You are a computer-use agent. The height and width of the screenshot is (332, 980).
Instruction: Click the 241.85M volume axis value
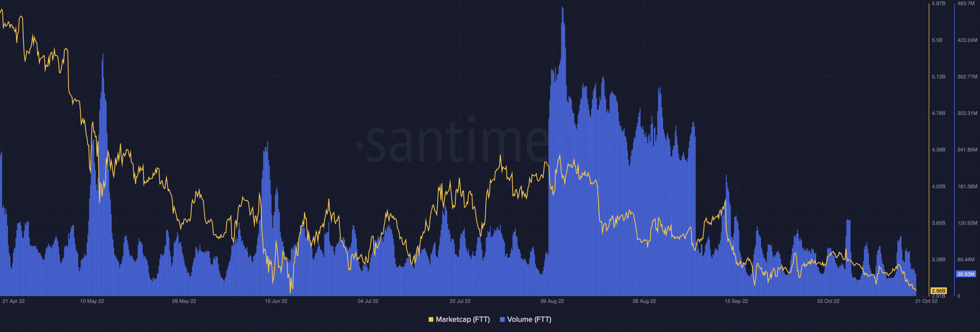[x=967, y=150]
